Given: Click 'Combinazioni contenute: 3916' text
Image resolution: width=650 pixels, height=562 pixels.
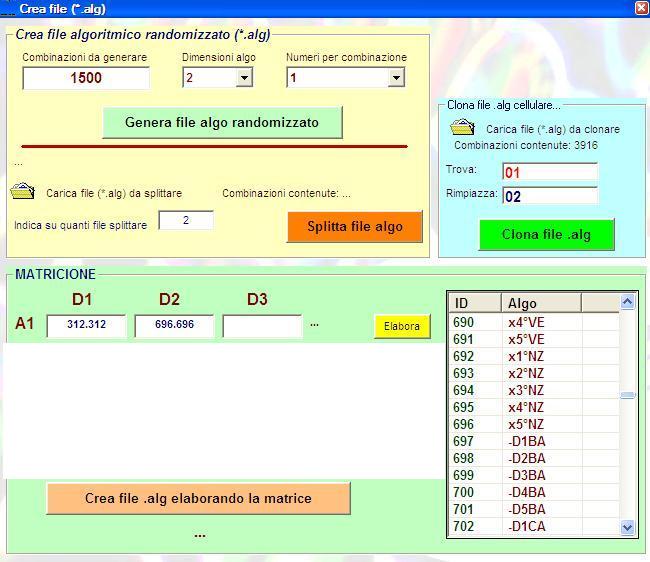Looking at the screenshot, I should [526, 145].
